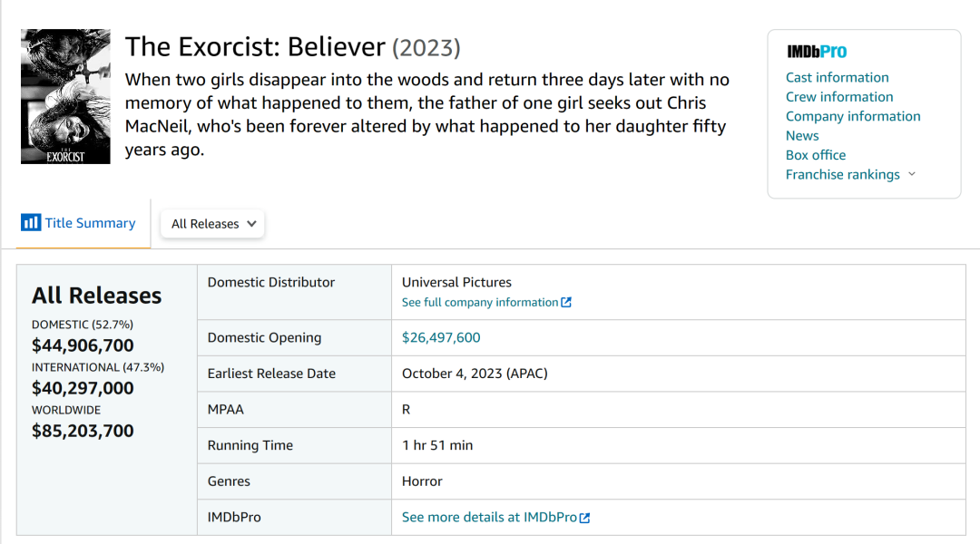This screenshot has height=544, width=980.
Task: Click the worldwide gross $85,203,700 figure
Action: point(83,431)
